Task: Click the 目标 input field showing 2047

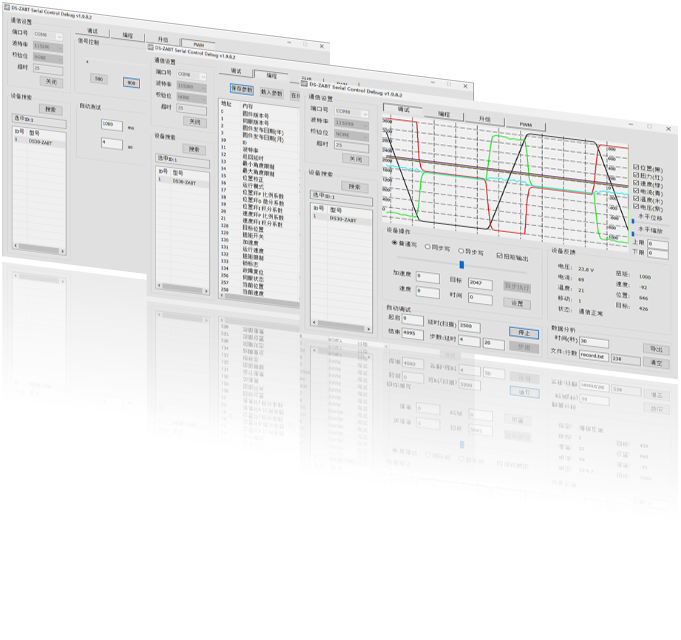Action: [482, 283]
